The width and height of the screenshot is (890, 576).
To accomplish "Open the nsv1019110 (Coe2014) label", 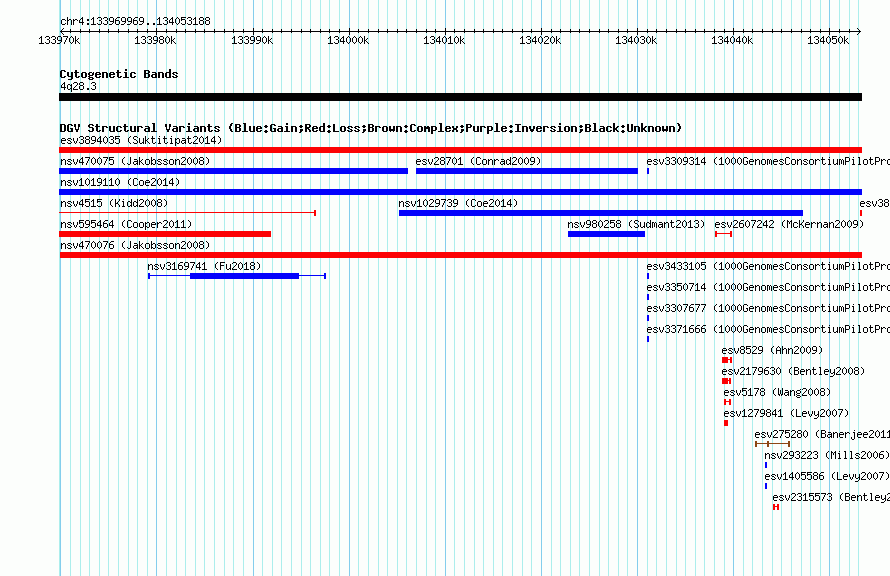I will (120, 182).
